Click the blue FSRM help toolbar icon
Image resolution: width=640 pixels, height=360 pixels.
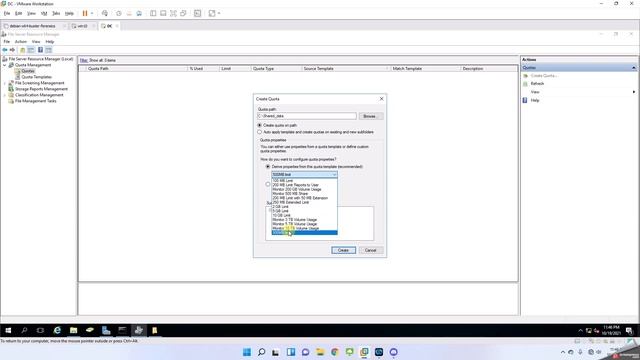pyautogui.click(x=40, y=50)
